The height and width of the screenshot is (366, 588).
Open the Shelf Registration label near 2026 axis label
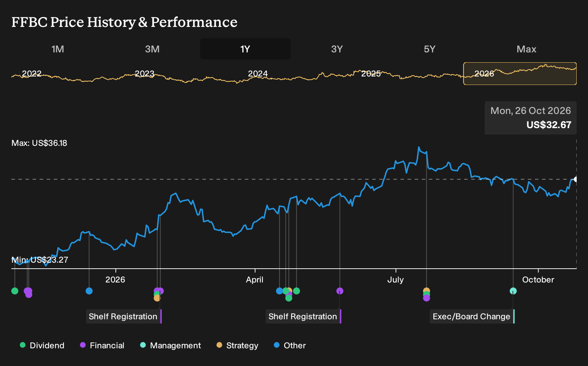tap(123, 316)
